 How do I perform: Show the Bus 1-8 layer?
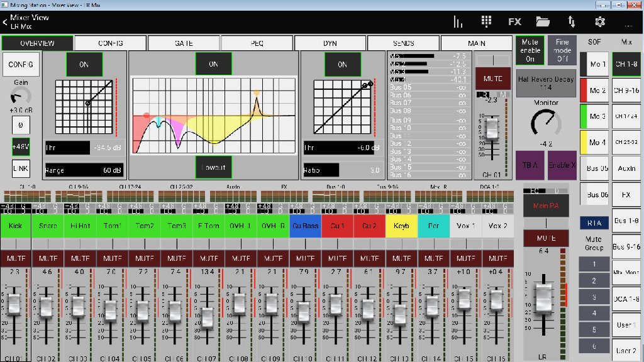point(626,221)
